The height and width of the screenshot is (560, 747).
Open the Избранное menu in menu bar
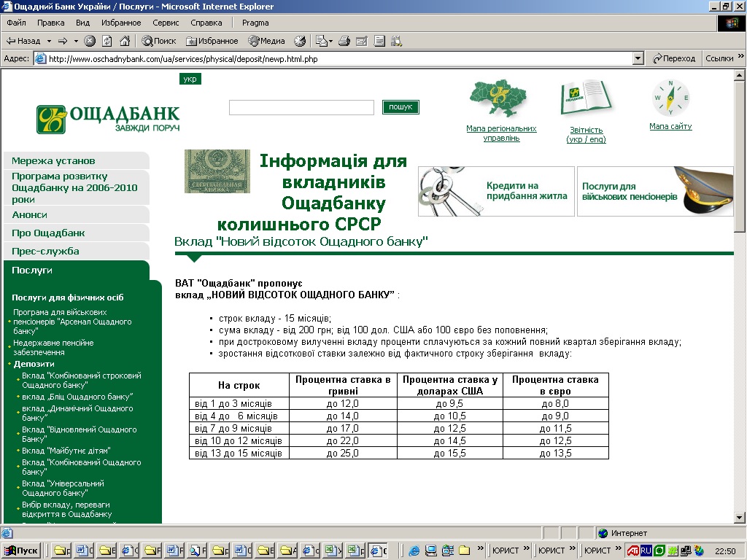pos(121,23)
